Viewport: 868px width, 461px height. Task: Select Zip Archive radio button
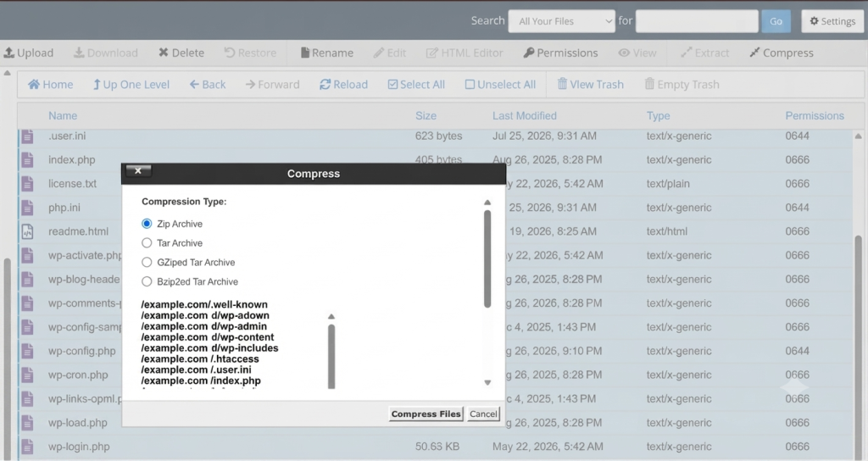coord(147,224)
